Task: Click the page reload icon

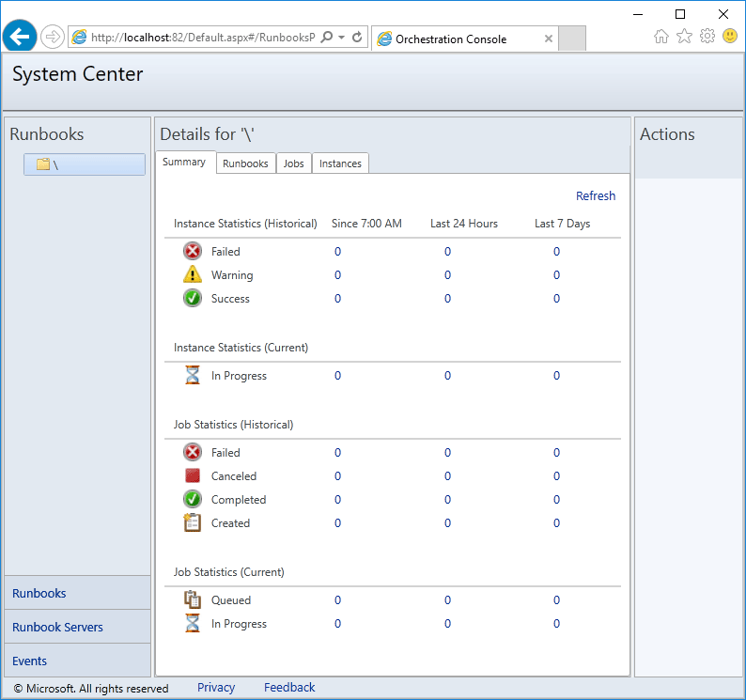Action: click(x=357, y=37)
